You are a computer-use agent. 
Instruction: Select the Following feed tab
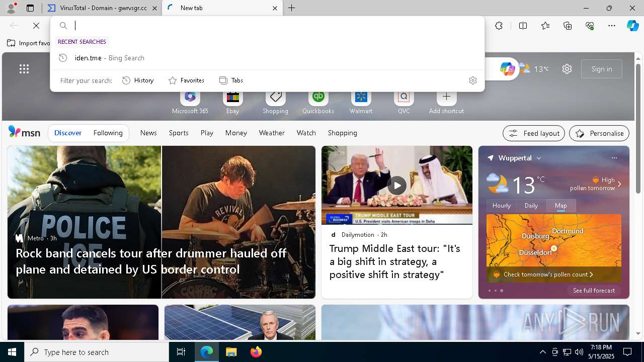point(108,133)
